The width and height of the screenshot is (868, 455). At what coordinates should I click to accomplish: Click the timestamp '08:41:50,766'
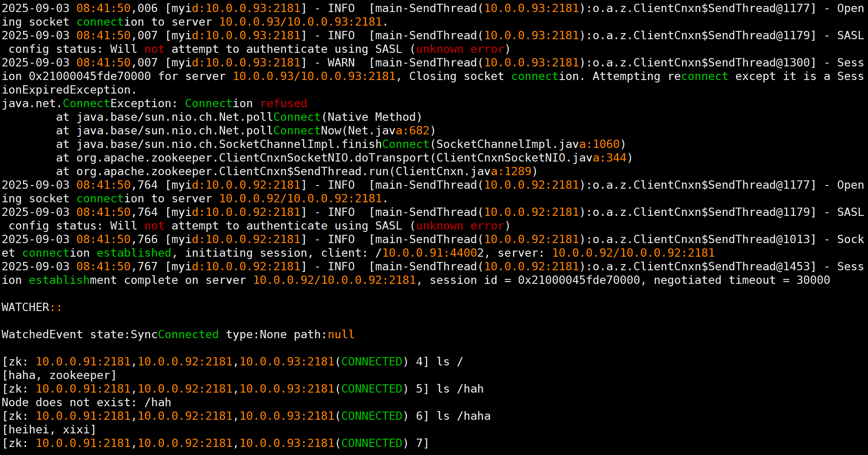[x=117, y=239]
